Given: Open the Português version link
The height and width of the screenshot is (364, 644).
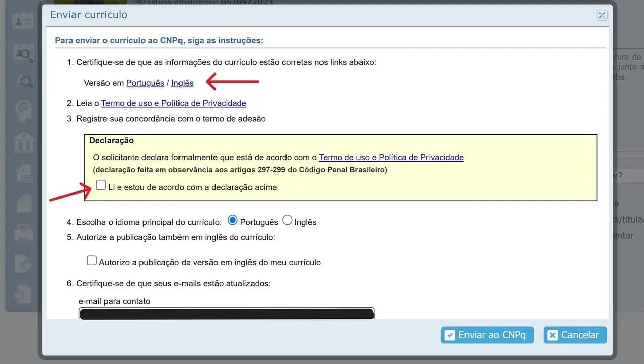Looking at the screenshot, I should pyautogui.click(x=145, y=83).
